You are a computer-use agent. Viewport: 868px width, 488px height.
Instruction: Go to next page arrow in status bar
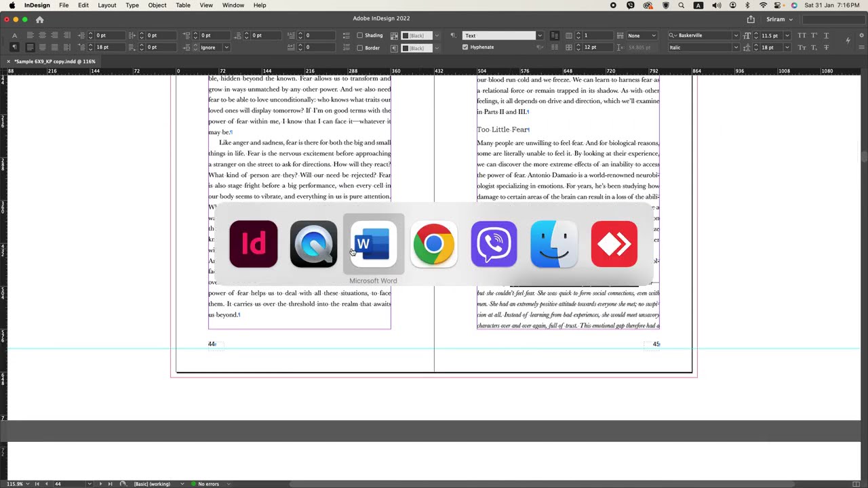coord(100,484)
